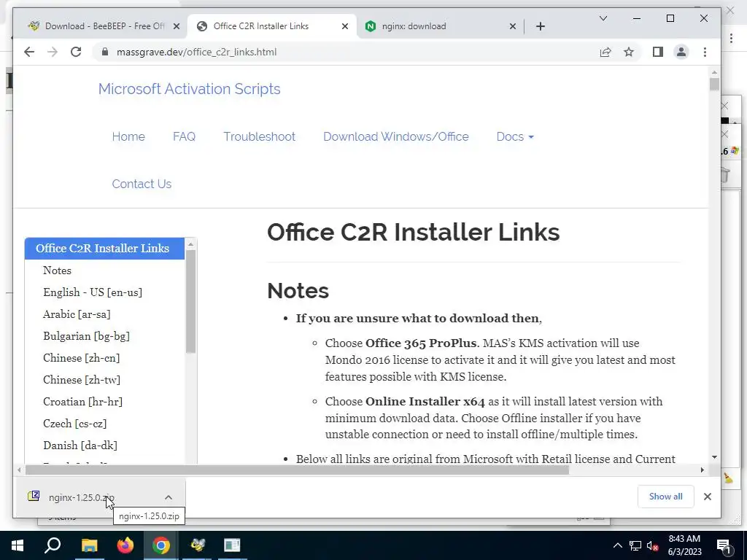The height and width of the screenshot is (560, 747).
Task: Open a new browser tab
Action: click(541, 26)
